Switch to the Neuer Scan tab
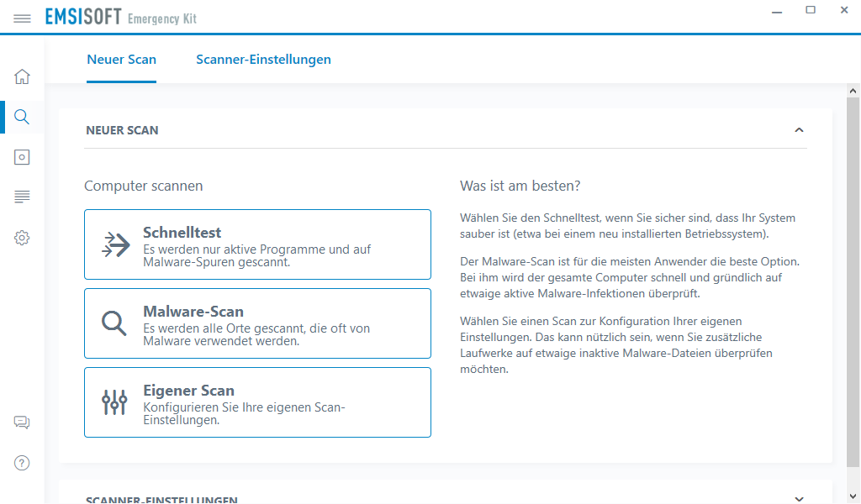The image size is (861, 504). coord(121,60)
